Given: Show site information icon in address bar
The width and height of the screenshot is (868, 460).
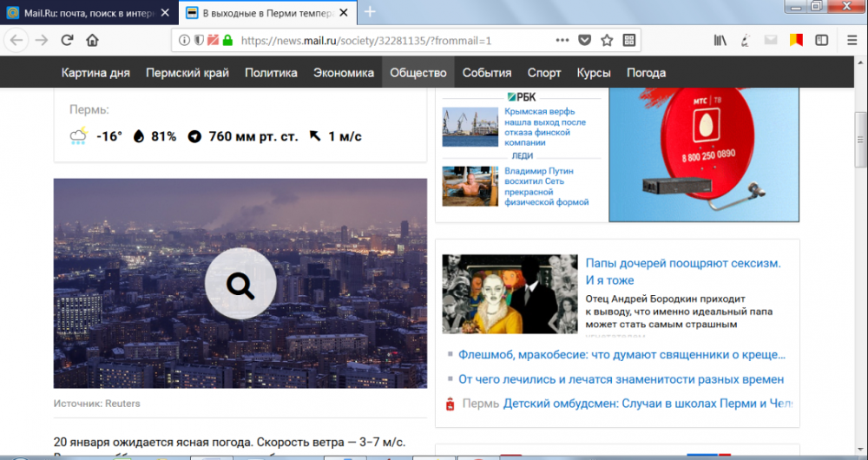Looking at the screenshot, I should coord(183,40).
